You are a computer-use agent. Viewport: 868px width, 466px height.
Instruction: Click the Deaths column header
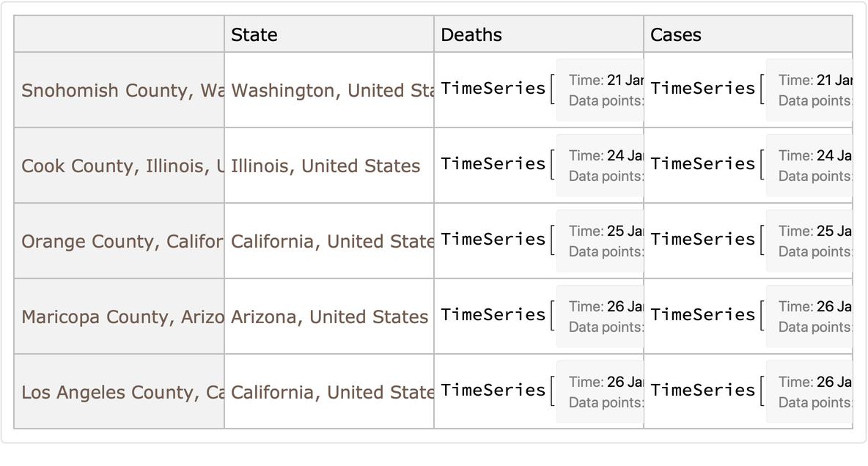pyautogui.click(x=471, y=34)
